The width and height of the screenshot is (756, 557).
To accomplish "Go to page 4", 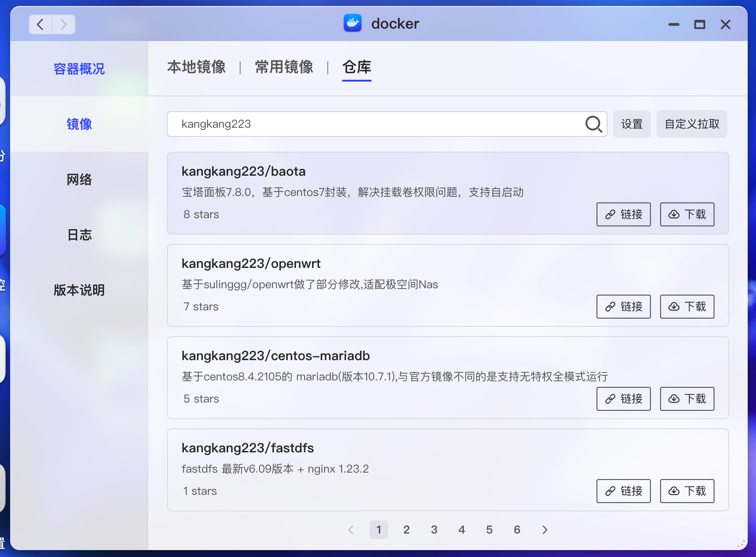I will (x=462, y=530).
